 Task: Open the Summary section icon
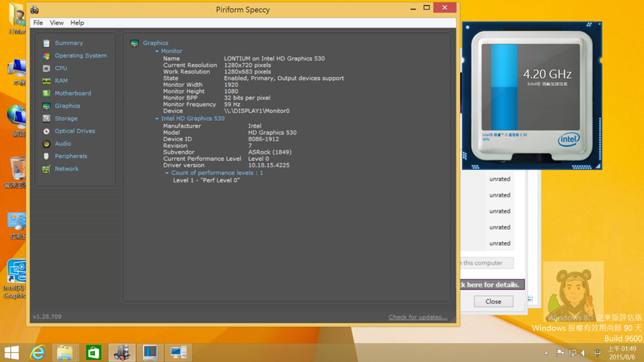(47, 43)
